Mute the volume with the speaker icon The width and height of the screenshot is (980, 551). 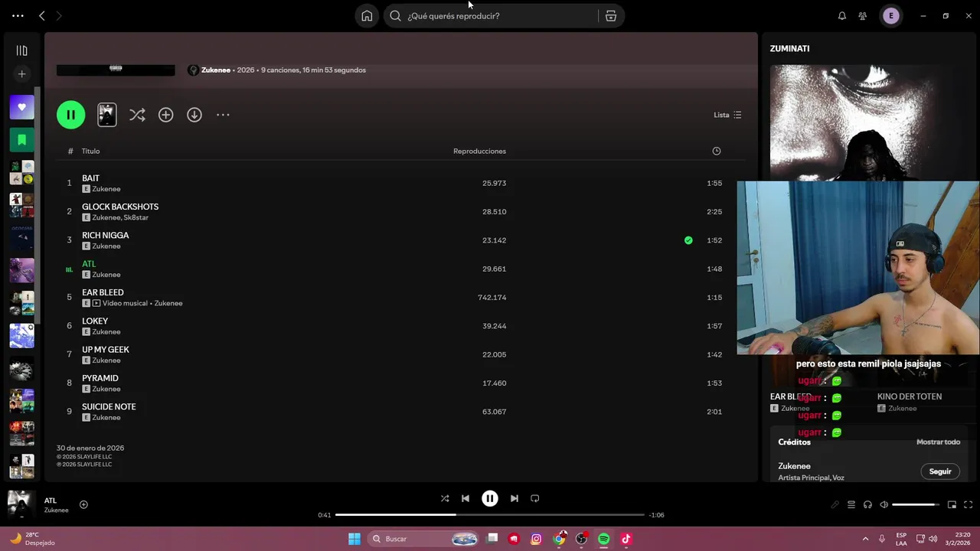[x=884, y=504]
